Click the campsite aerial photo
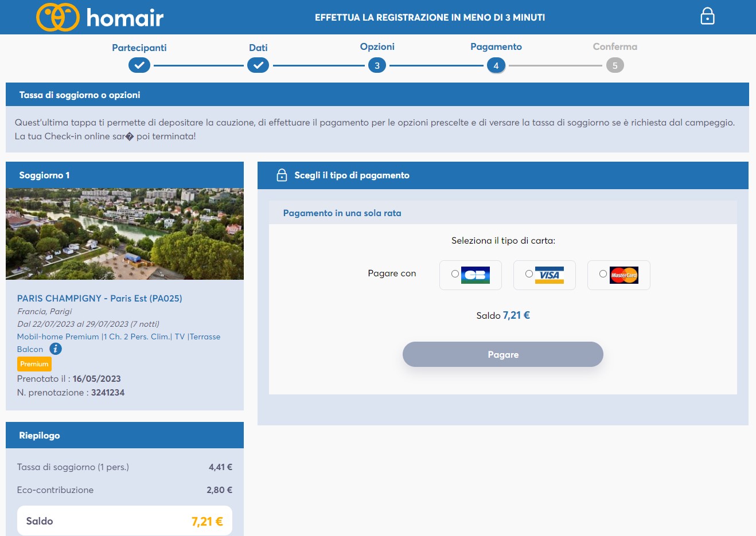Screen dimensions: 756x536 pos(124,233)
